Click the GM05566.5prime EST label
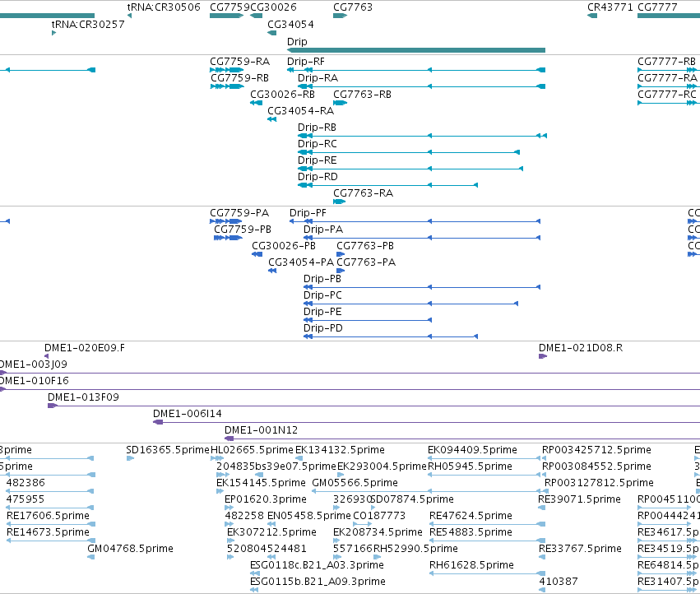 click(355, 483)
